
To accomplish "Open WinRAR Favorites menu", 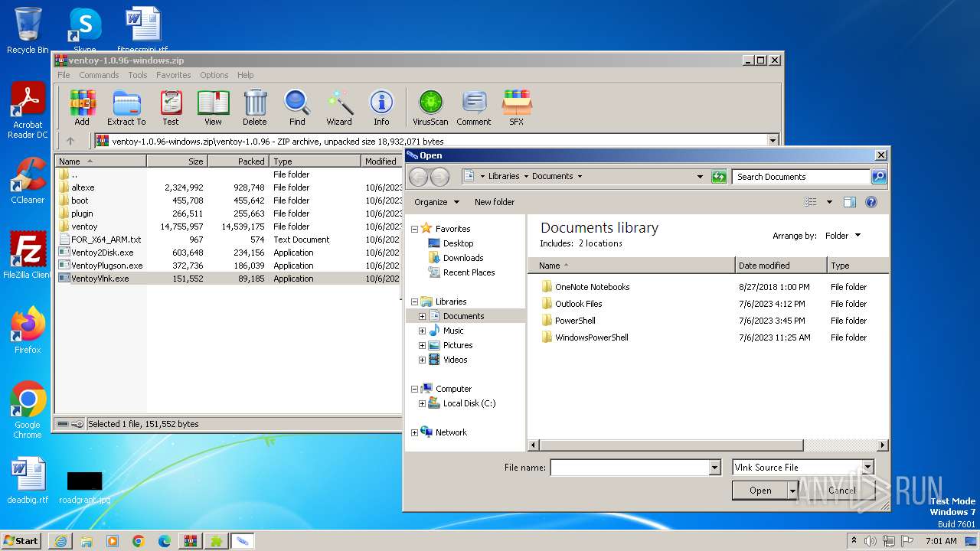I will tap(174, 75).
